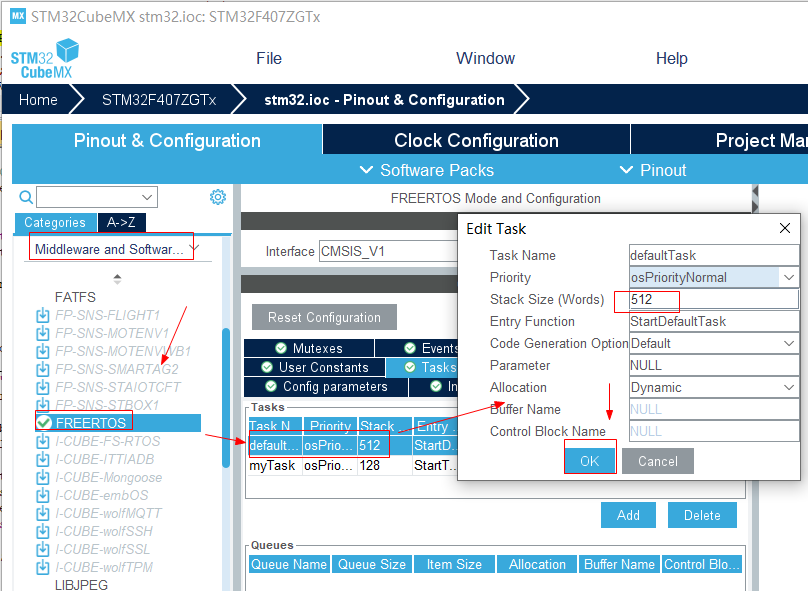The height and width of the screenshot is (591, 808).
Task: Close the Edit Task dialog with X
Action: [x=784, y=228]
